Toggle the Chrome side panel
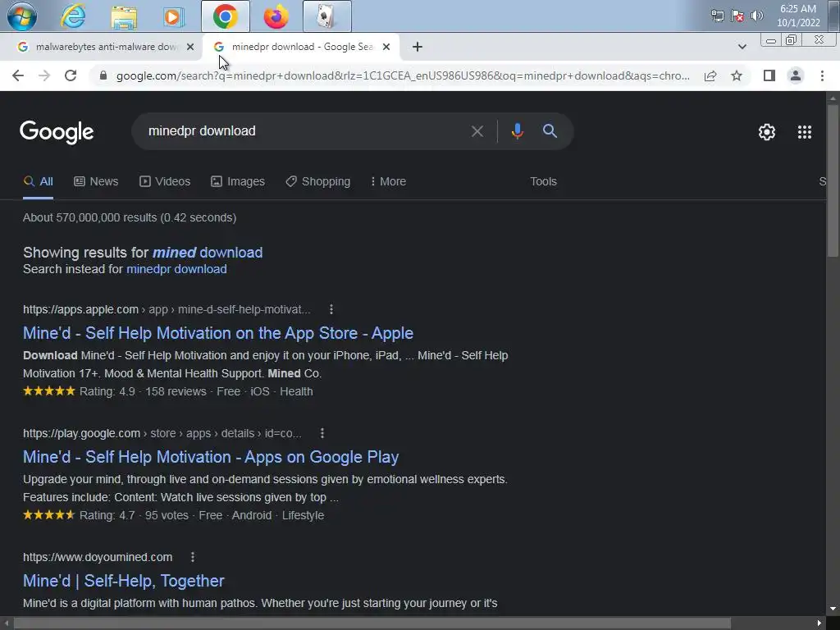 pyautogui.click(x=769, y=75)
